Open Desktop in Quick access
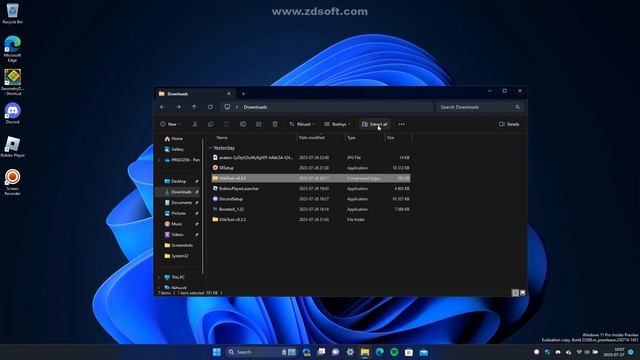This screenshot has height=360, width=640. click(178, 181)
